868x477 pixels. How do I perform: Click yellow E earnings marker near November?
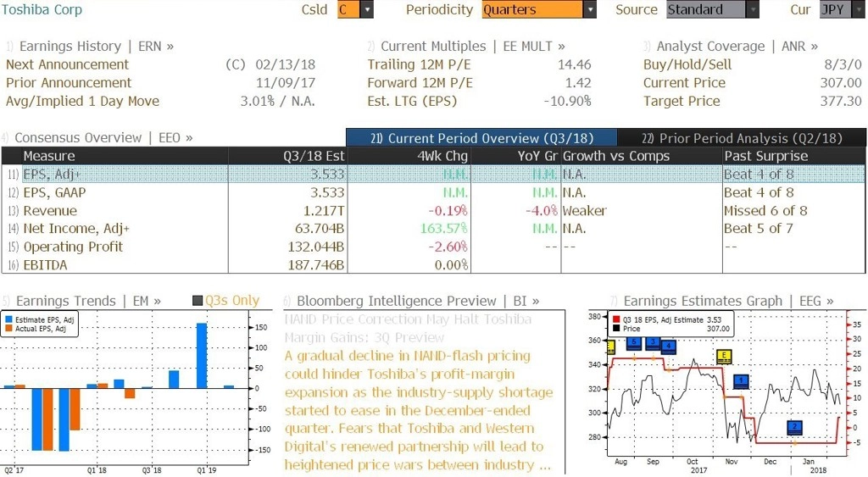click(x=724, y=357)
